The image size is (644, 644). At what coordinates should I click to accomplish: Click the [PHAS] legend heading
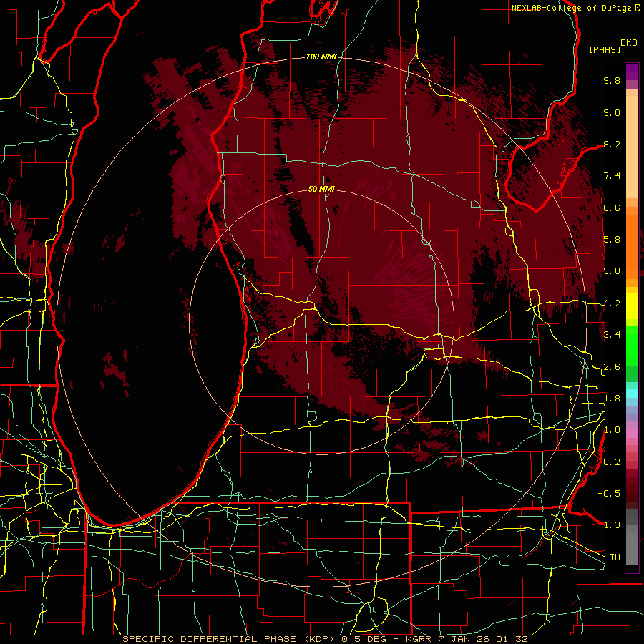pos(605,49)
